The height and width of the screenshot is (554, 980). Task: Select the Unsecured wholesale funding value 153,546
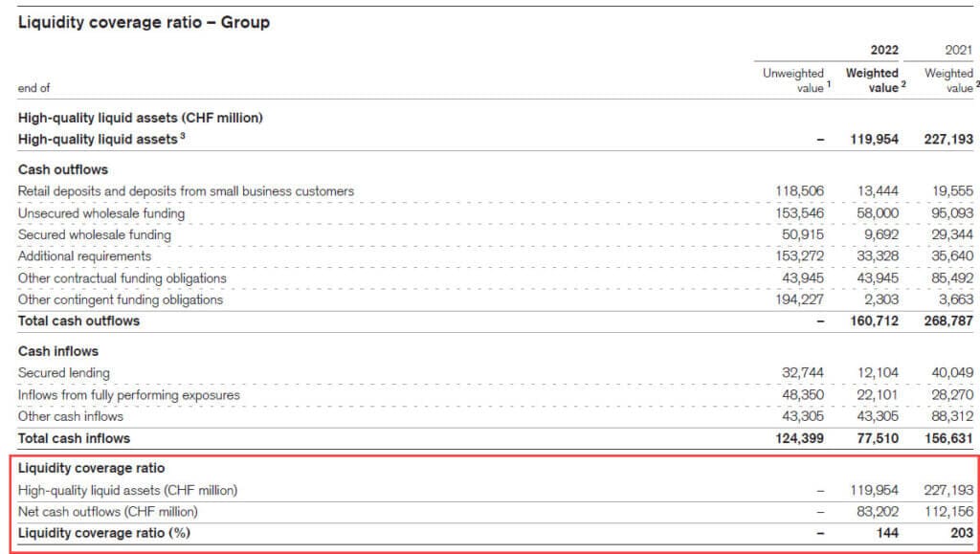click(x=798, y=213)
